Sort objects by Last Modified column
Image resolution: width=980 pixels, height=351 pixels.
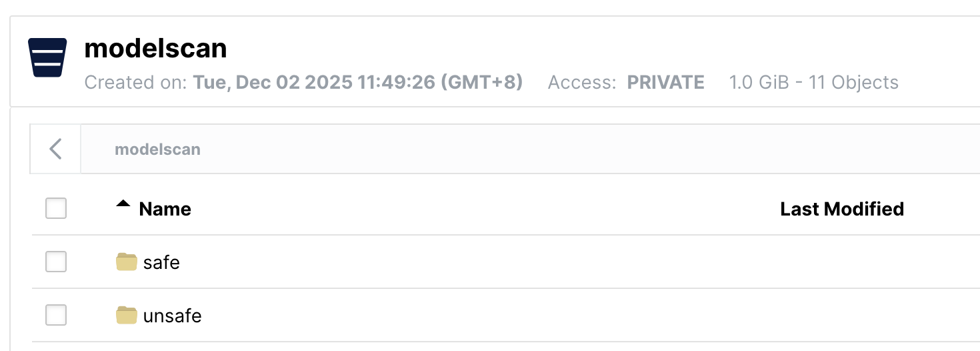click(x=841, y=209)
